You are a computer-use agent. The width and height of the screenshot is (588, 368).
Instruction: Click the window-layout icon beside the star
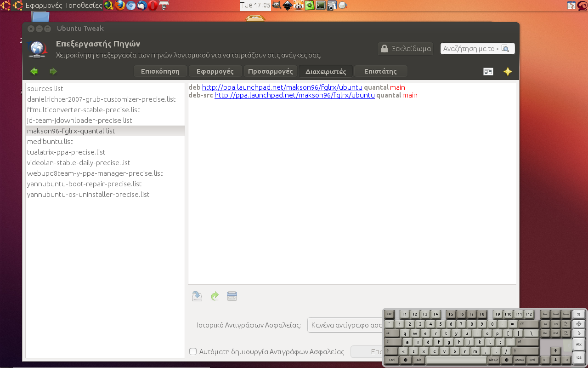tap(488, 71)
